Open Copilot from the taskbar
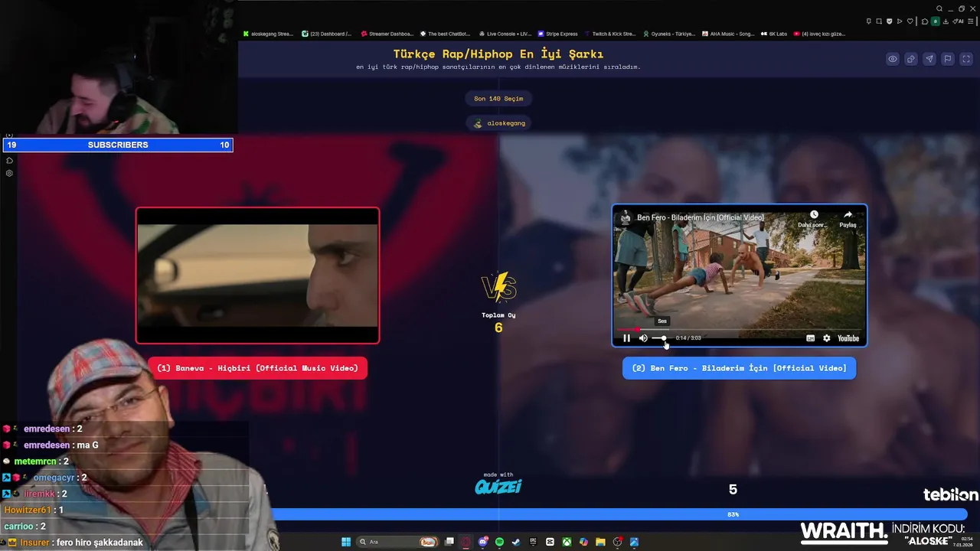 coord(583,542)
